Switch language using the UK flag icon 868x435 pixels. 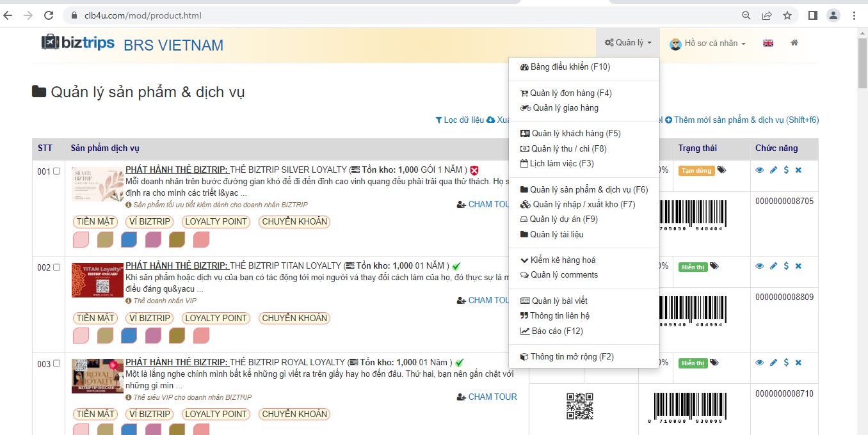pyautogui.click(x=768, y=43)
